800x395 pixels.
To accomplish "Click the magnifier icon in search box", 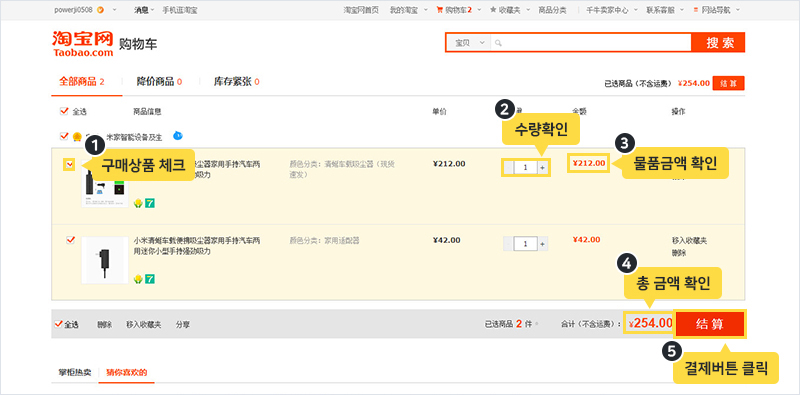I will pos(498,43).
